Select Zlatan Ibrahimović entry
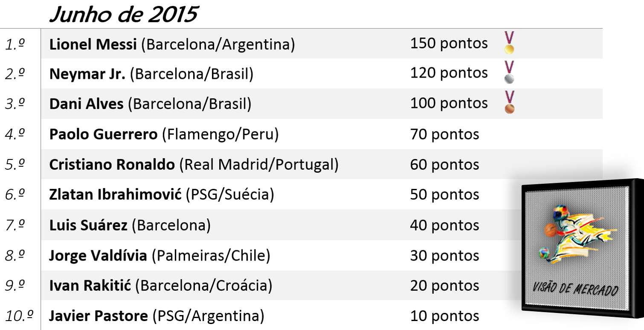 pos(116,195)
